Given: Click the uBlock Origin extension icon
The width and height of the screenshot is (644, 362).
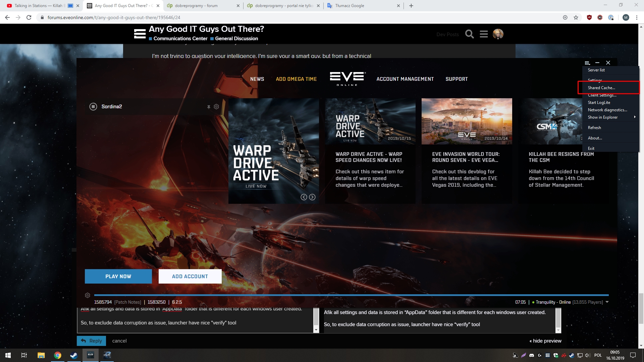Looking at the screenshot, I should click(x=589, y=17).
